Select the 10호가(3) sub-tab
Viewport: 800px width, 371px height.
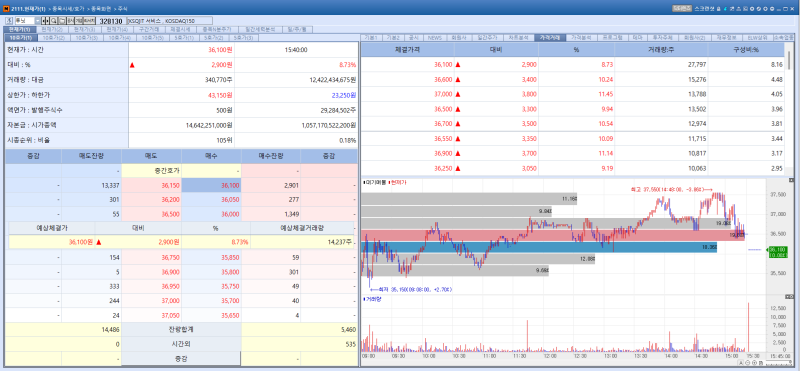pyautogui.click(x=87, y=38)
